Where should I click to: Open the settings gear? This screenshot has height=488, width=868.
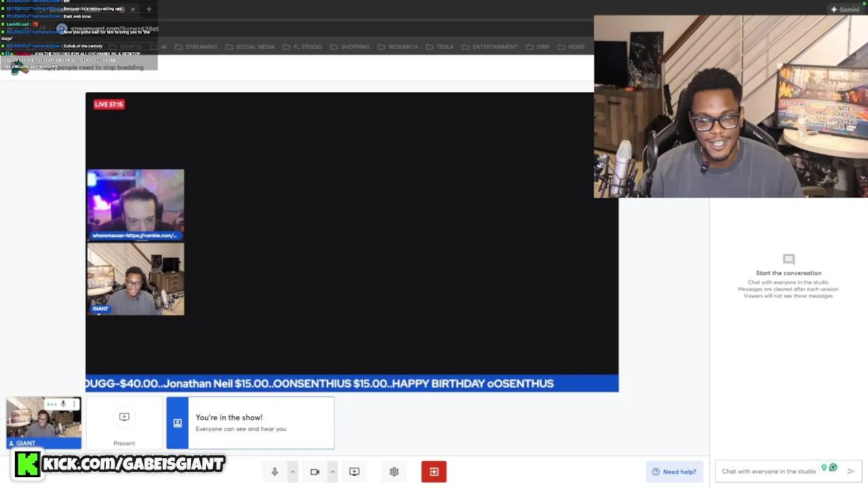tap(394, 472)
